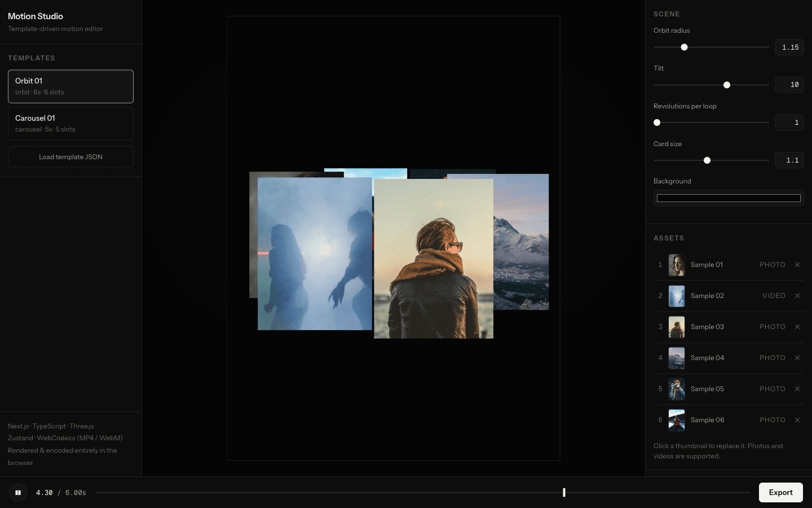Replace the Sample 04 thumbnail
This screenshot has height=508, width=812.
point(677,358)
